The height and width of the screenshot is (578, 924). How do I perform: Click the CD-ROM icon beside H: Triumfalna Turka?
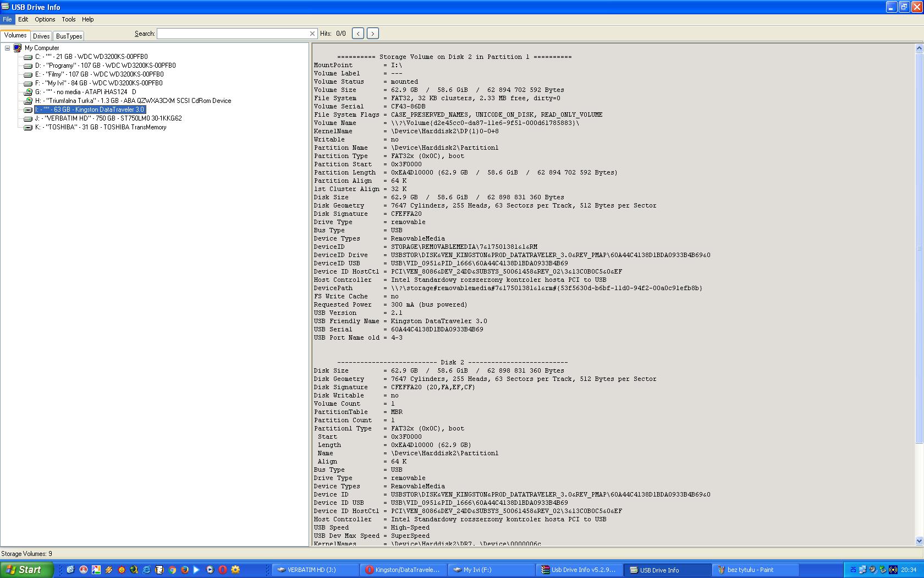(28, 101)
